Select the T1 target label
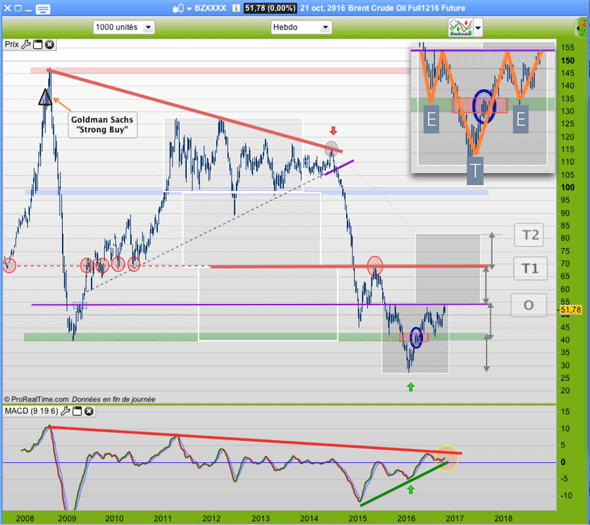Viewport: 590px width, 525px height. [530, 268]
